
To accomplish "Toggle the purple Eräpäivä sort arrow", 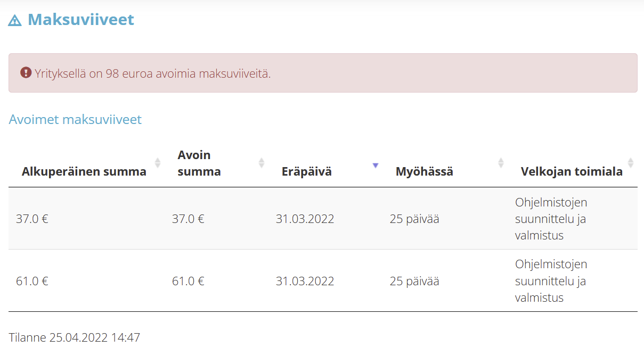I will tap(376, 166).
